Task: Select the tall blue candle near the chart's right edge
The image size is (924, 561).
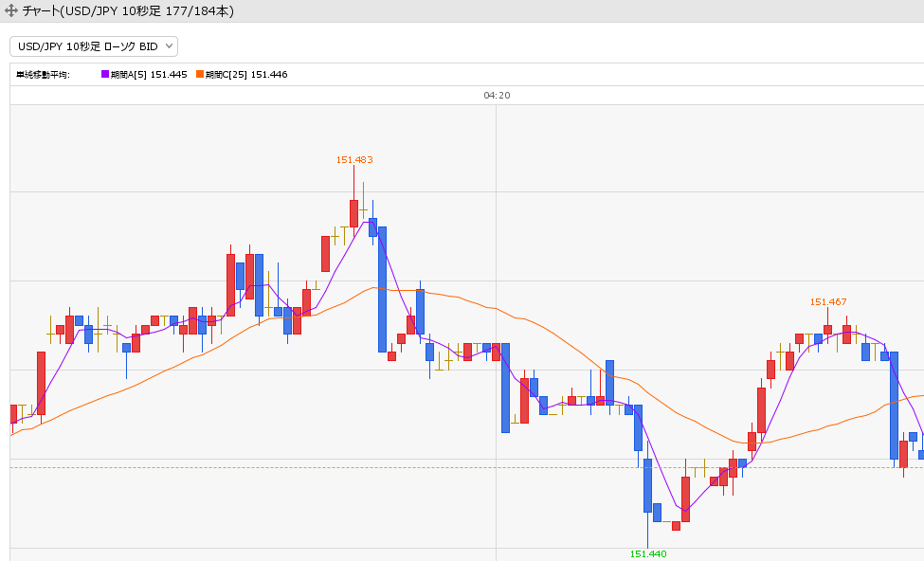Action: (894, 406)
